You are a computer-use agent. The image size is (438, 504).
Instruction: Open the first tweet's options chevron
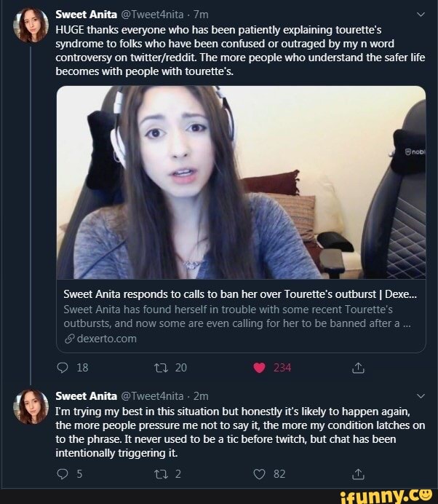420,13
